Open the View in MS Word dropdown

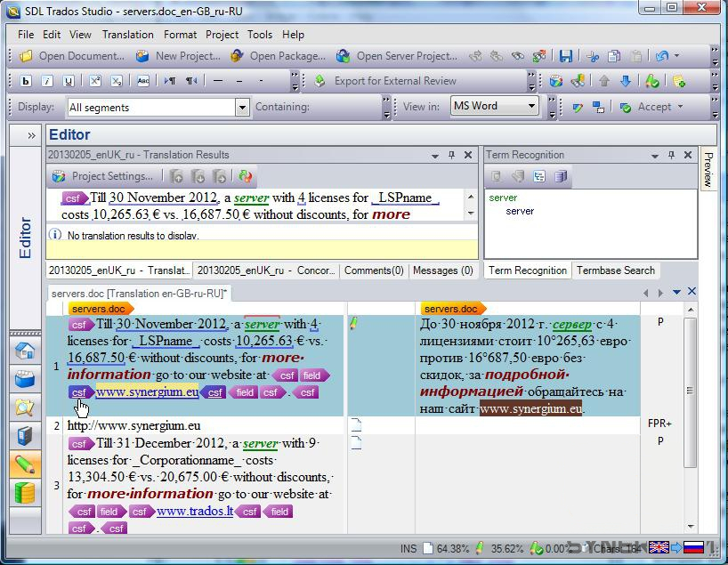point(531,106)
